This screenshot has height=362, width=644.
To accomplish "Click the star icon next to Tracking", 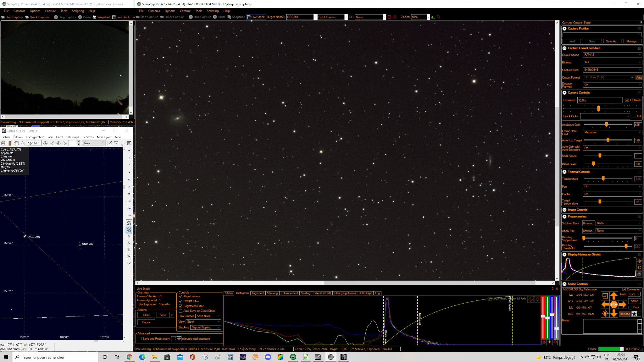I will (x=634, y=314).
